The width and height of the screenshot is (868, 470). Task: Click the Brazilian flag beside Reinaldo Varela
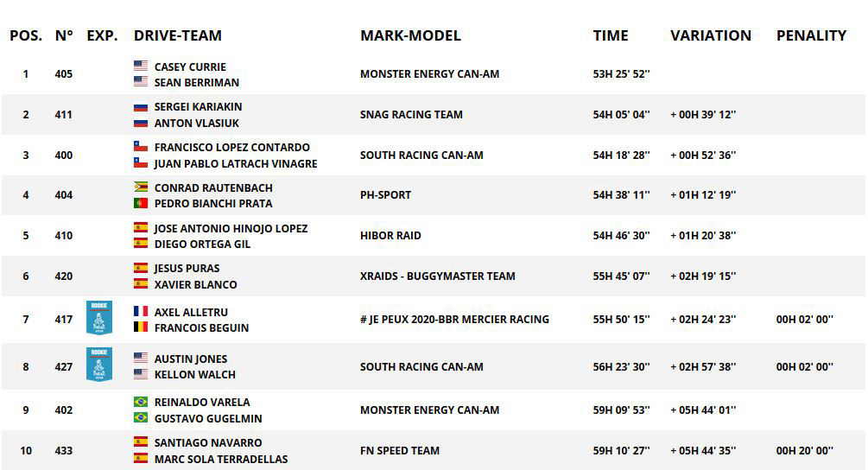click(141, 402)
